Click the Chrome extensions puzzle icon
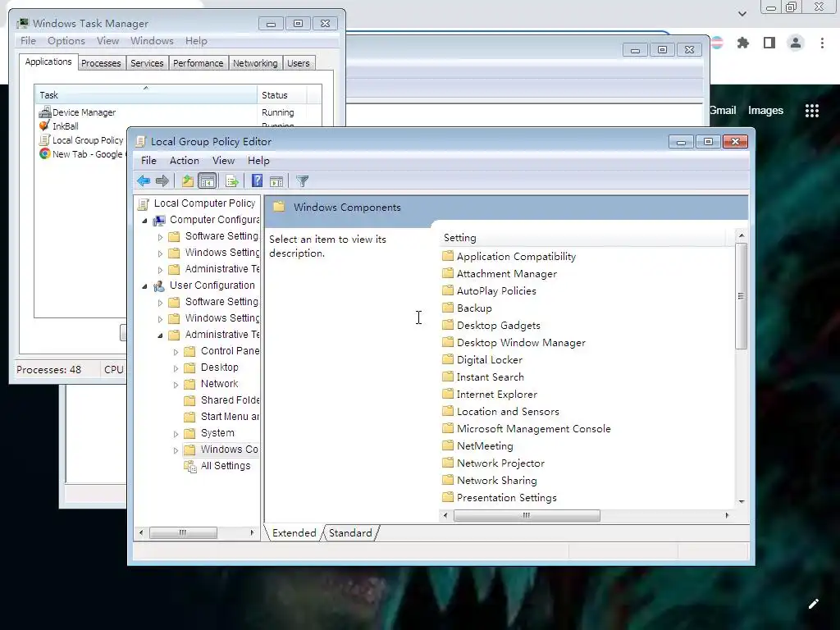 click(x=743, y=43)
